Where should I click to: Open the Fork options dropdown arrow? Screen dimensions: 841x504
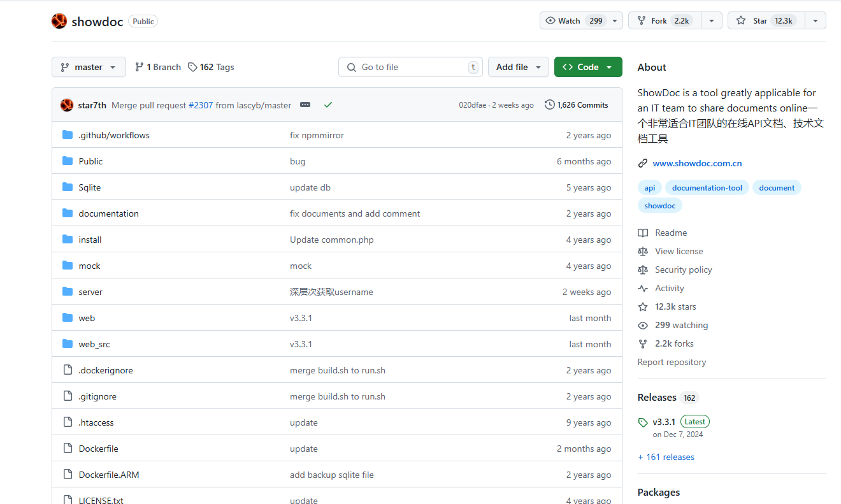[712, 20]
